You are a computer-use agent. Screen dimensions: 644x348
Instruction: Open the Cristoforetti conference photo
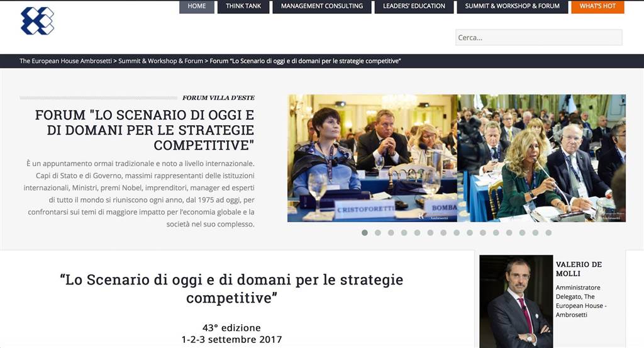click(372, 158)
